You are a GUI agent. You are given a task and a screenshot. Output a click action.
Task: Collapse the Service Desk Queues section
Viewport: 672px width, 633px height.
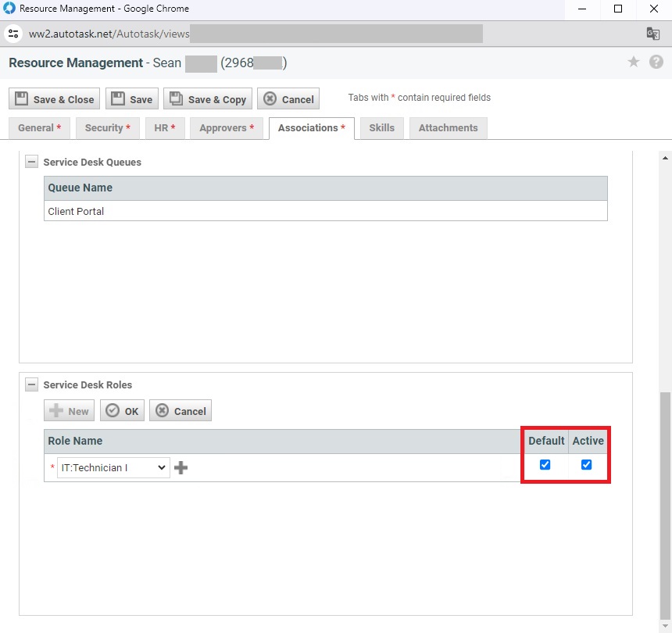[31, 163]
